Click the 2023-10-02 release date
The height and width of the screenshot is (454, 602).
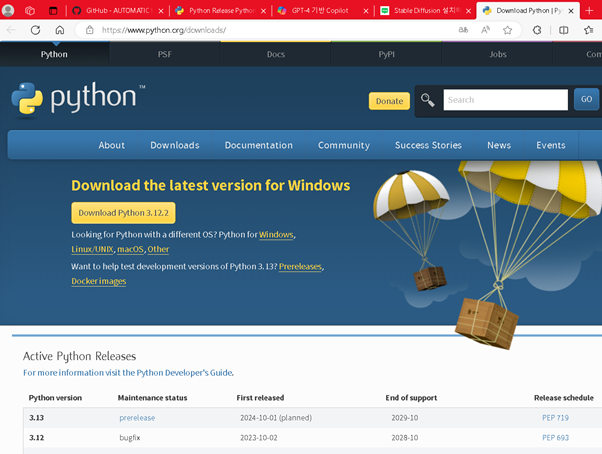coord(259,437)
